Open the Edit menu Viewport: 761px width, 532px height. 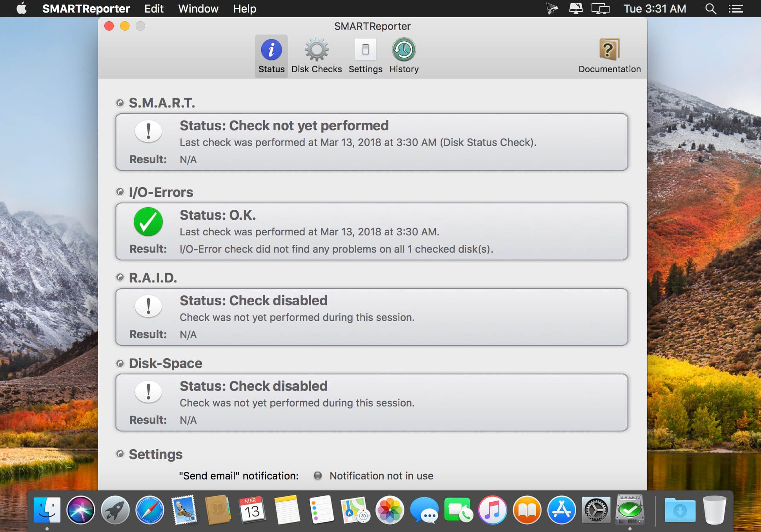(x=154, y=9)
